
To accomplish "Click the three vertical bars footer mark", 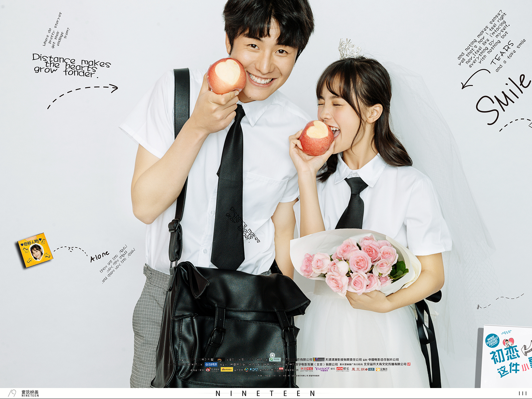I will pyautogui.click(x=523, y=393).
